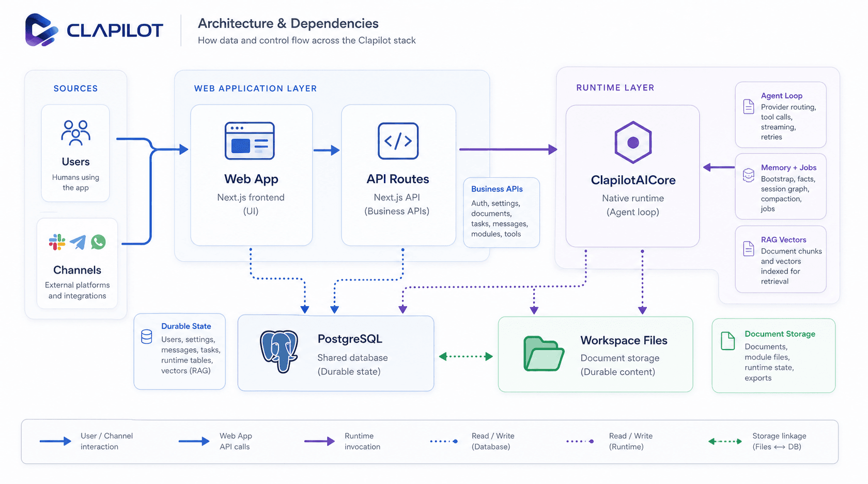This screenshot has height=484, width=868.
Task: Click the Agent Loop document icon
Action: (749, 107)
